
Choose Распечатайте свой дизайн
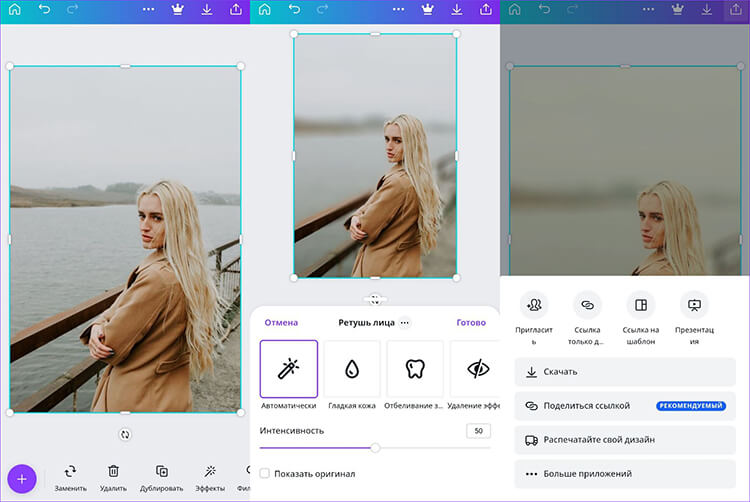pos(625,440)
